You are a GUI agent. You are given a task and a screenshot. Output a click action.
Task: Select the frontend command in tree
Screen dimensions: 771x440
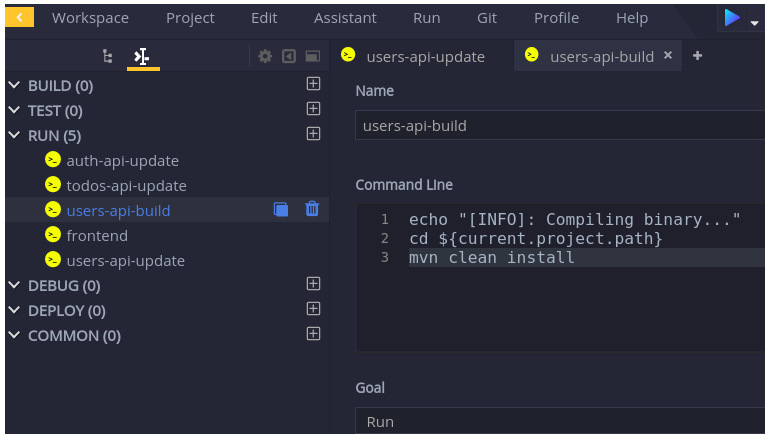click(97, 236)
